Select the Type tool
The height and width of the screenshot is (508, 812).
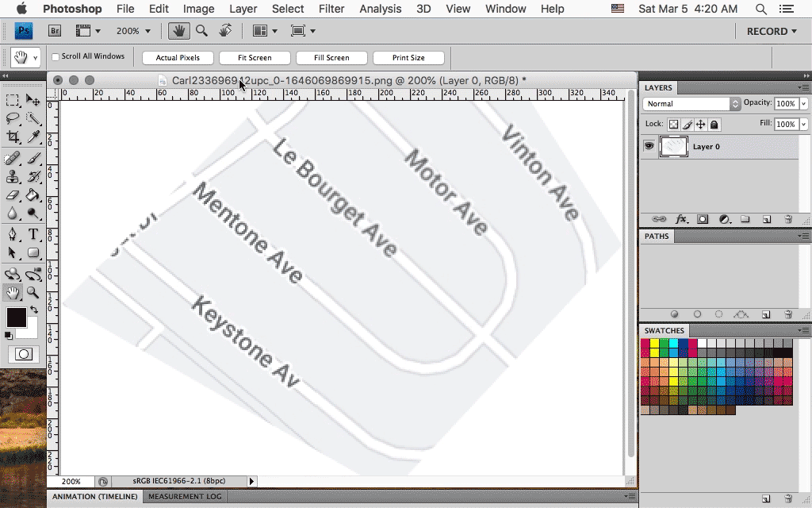pos(33,234)
